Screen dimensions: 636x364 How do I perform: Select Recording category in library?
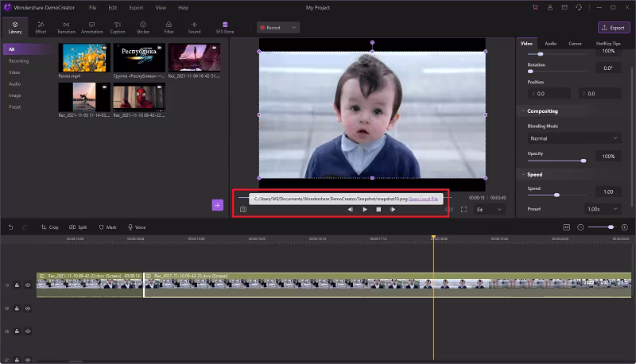tap(18, 61)
